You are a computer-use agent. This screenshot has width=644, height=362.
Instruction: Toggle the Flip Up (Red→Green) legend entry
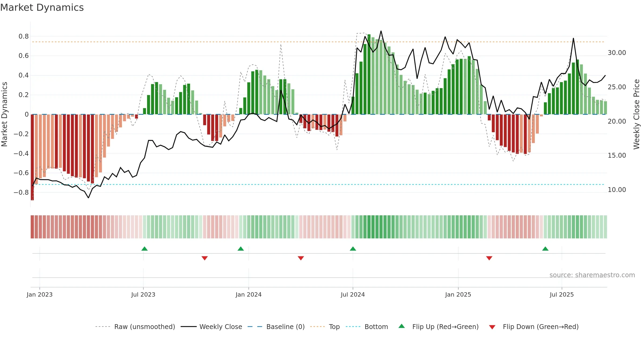[x=438, y=327]
